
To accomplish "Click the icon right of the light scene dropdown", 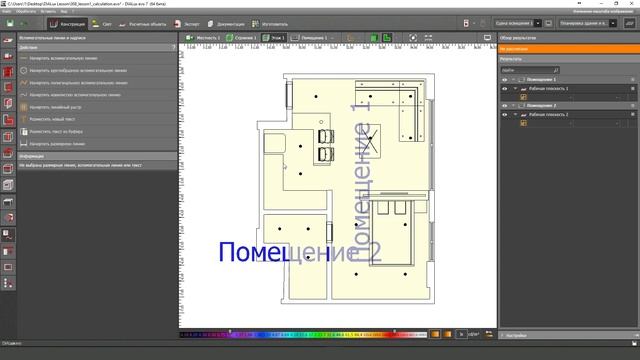I will 549,24.
